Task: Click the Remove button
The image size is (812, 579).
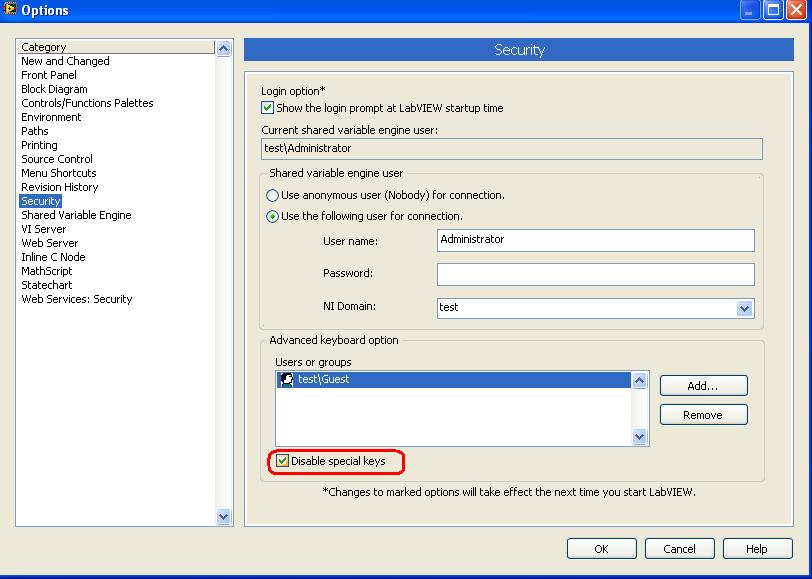Action: pos(703,415)
